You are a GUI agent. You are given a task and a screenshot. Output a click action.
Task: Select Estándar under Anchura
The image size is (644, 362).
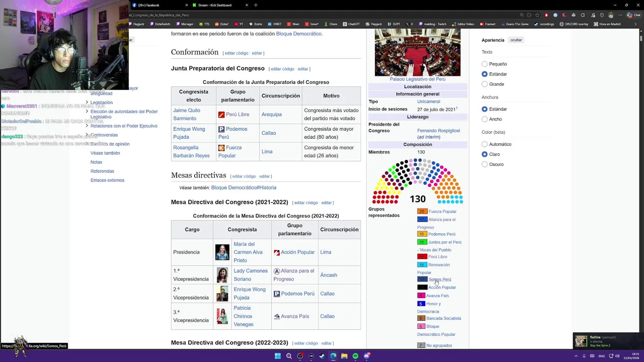(485, 109)
